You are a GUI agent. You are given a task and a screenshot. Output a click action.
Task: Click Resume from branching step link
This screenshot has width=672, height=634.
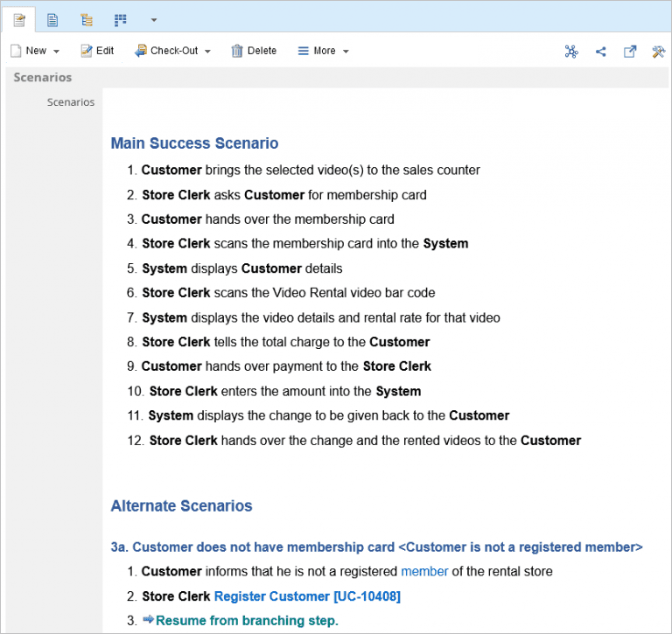pyautogui.click(x=247, y=621)
